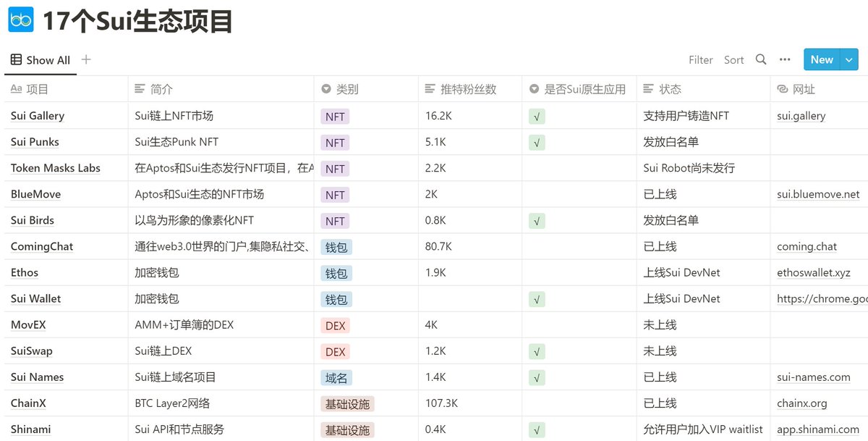The height and width of the screenshot is (441, 868).
Task: Open the search magnifier icon
Action: pyautogui.click(x=761, y=59)
